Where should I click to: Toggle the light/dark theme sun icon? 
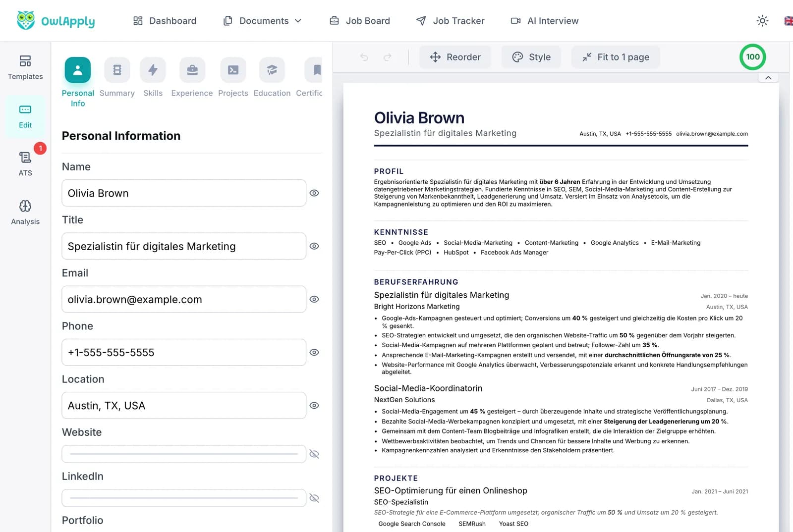762,21
